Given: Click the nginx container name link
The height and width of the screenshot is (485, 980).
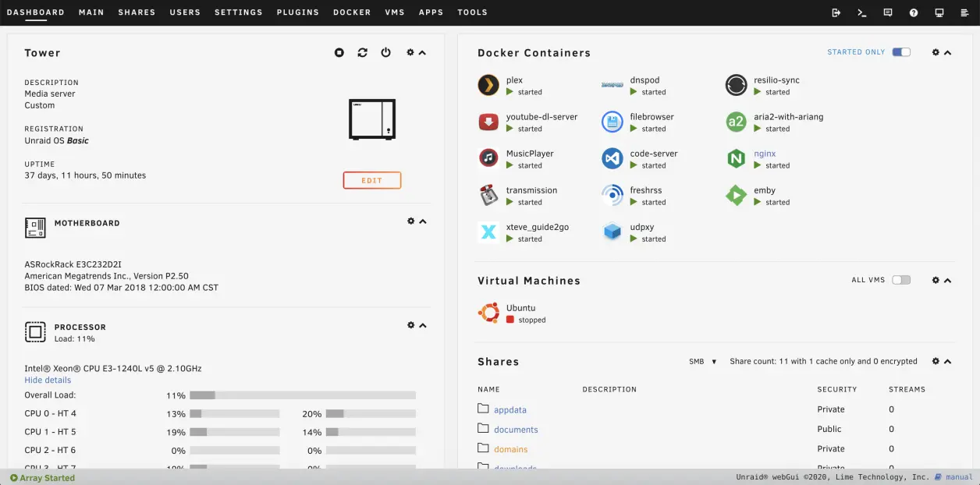Looking at the screenshot, I should tap(765, 154).
